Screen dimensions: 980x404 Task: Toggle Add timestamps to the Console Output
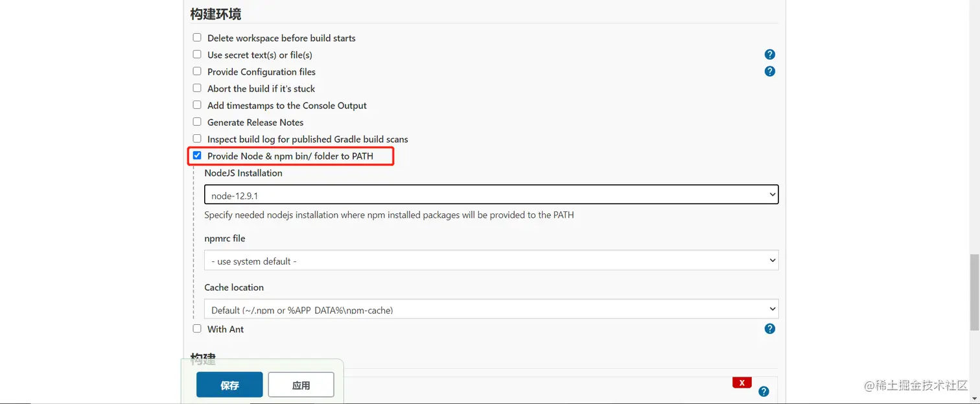pyautogui.click(x=197, y=105)
